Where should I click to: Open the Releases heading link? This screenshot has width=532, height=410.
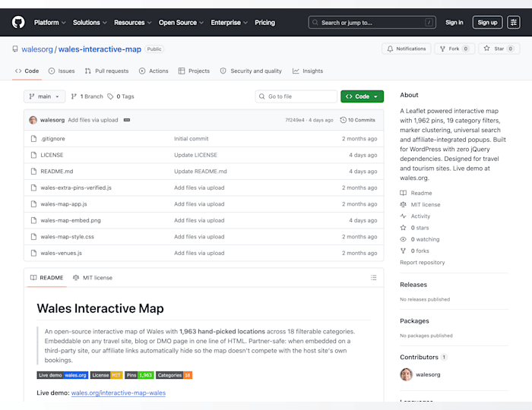(x=413, y=285)
